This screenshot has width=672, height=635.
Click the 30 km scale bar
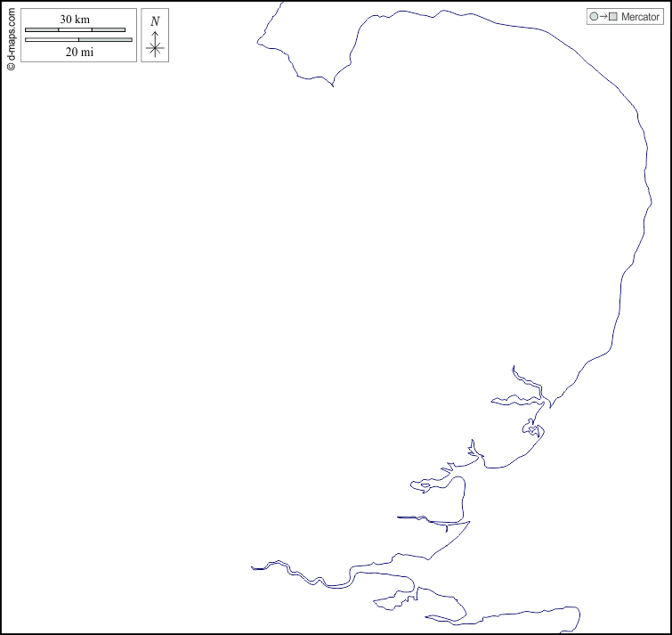pos(75,29)
